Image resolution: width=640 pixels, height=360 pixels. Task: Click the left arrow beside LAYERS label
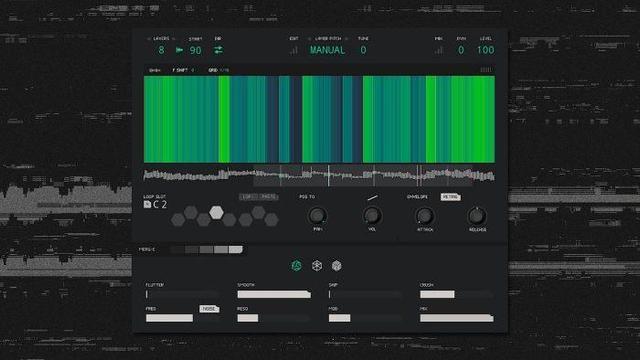[x=148, y=39]
